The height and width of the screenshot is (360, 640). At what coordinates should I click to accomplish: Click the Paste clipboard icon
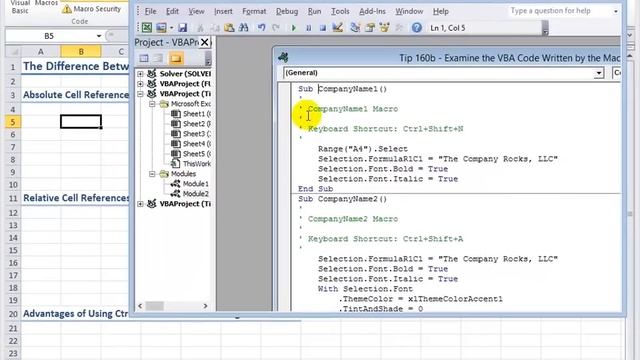pyautogui.click(x=229, y=28)
